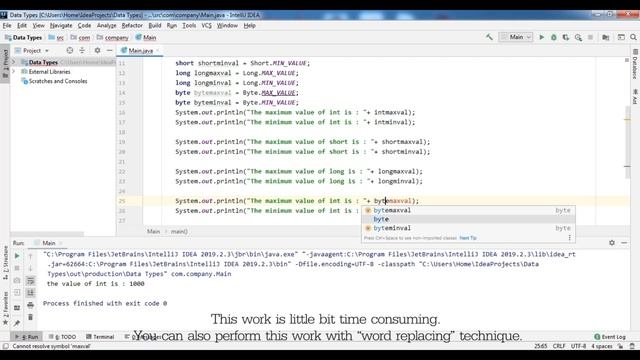Open the Edit menu

pos(22,25)
